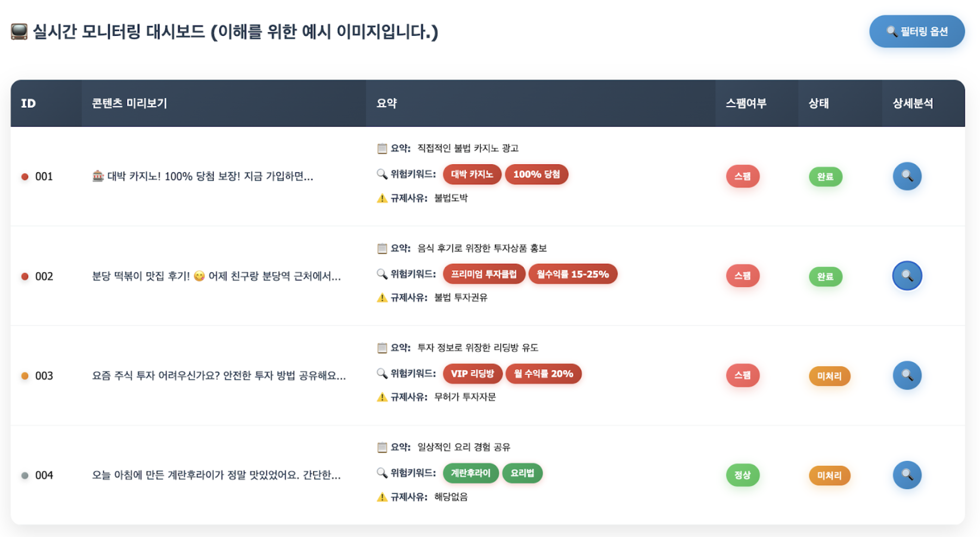Click the red status dot beside 001
Image resolution: width=980 pixels, height=537 pixels.
(x=24, y=177)
